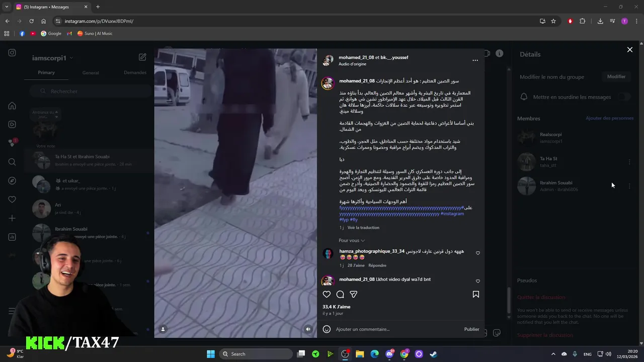Click Voir la traduction under caption

tap(363, 227)
